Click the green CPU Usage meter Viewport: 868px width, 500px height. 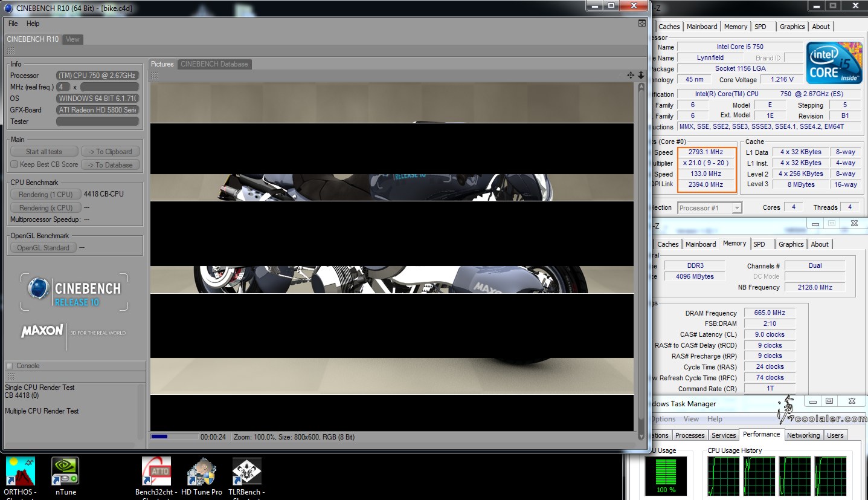(x=666, y=476)
